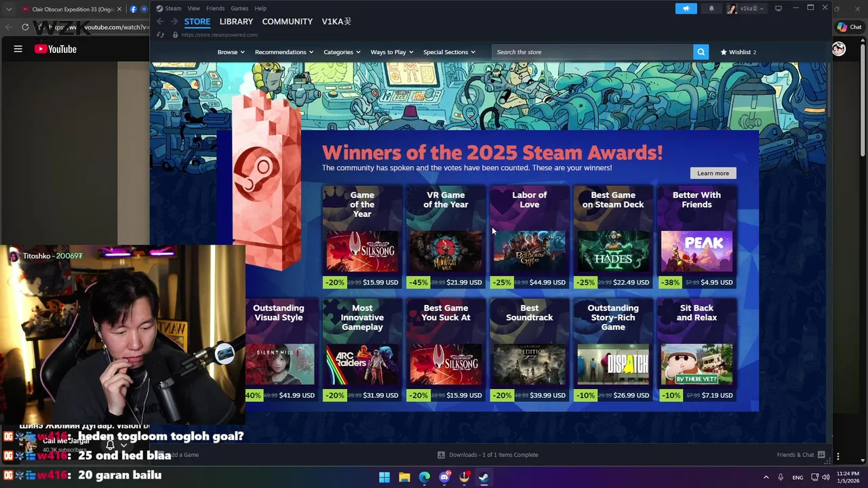Open the Ways to Play dropdown

[391, 52]
